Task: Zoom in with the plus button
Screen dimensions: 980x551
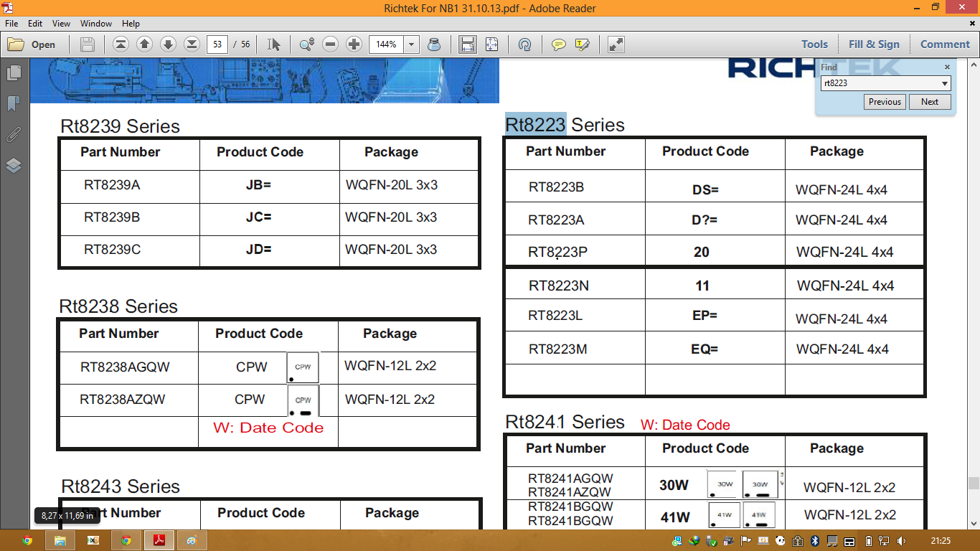Action: tap(354, 44)
